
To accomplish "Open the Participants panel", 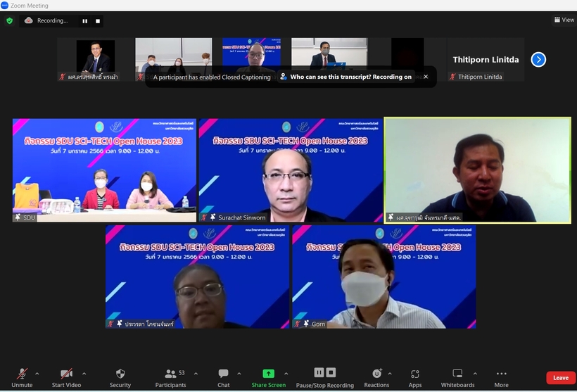I will tap(171, 378).
